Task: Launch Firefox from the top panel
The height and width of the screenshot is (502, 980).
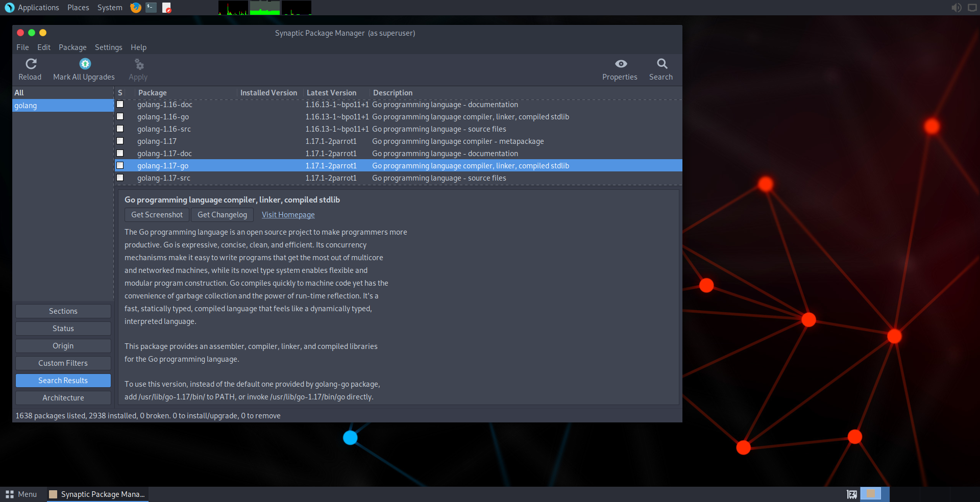Action: (x=136, y=8)
